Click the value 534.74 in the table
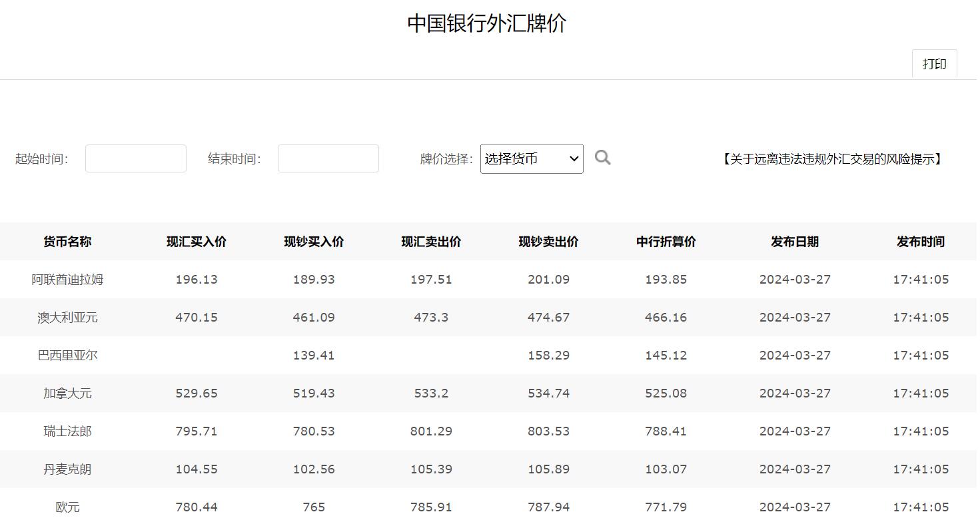Image resolution: width=980 pixels, height=524 pixels. click(548, 393)
